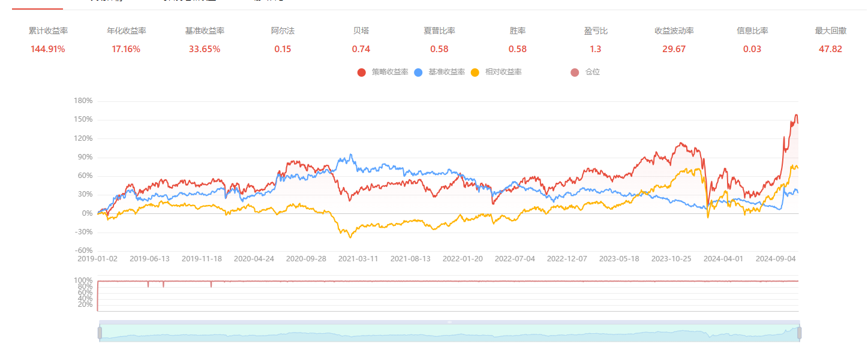The height and width of the screenshot is (350, 868).
Task: Click the 最大回撤 value 47.82
Action: [830, 49]
